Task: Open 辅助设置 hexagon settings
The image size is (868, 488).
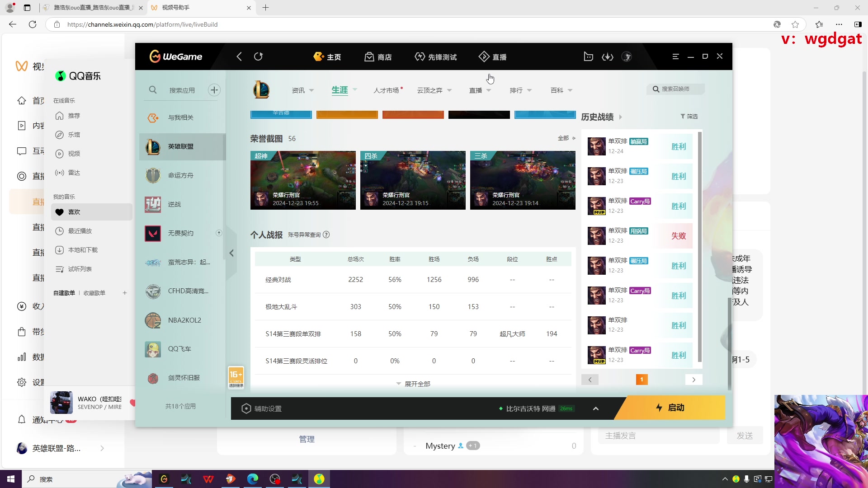Action: [x=246, y=408]
